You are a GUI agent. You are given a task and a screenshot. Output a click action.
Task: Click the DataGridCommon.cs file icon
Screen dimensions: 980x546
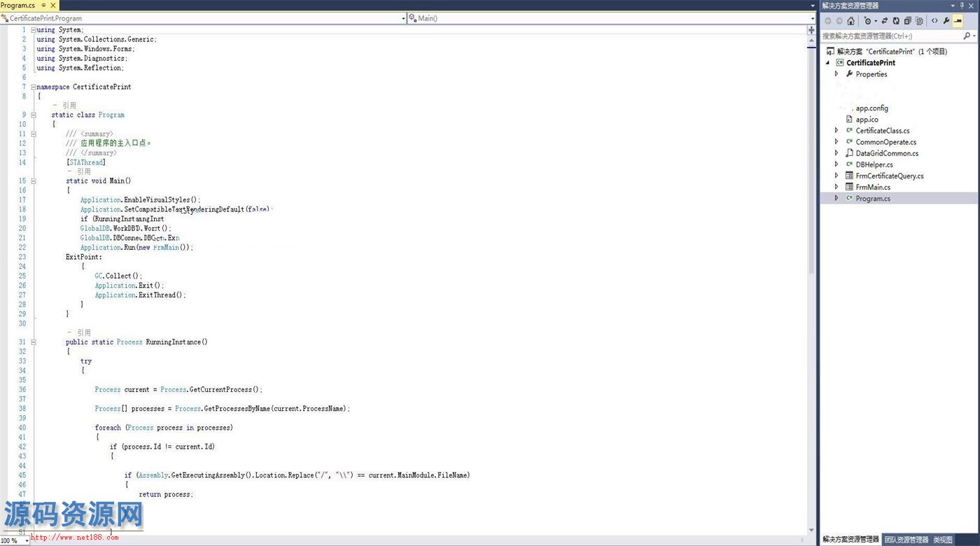[x=849, y=153]
